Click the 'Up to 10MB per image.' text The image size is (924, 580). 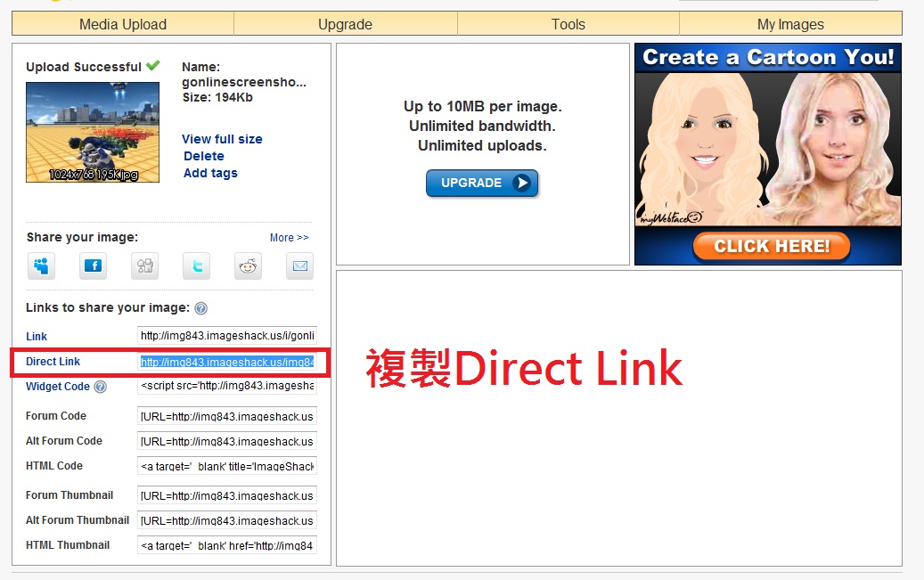pyautogui.click(x=483, y=107)
